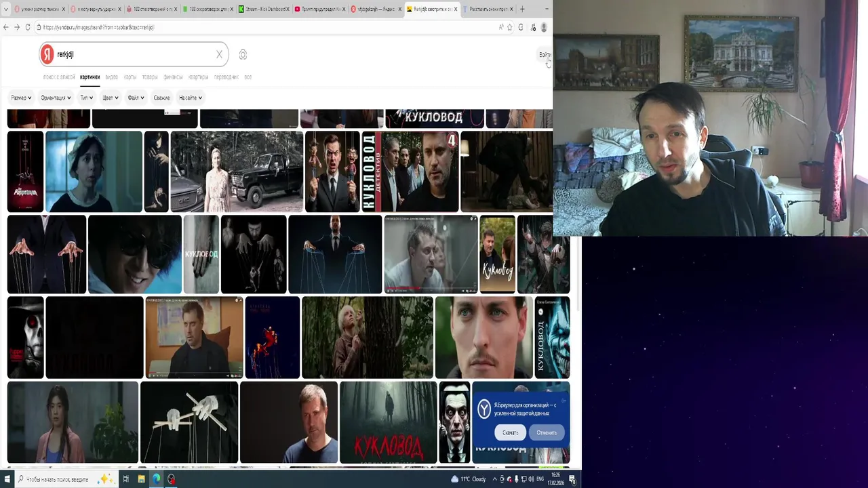
Task: Open the Windows Start menu
Action: (7, 479)
